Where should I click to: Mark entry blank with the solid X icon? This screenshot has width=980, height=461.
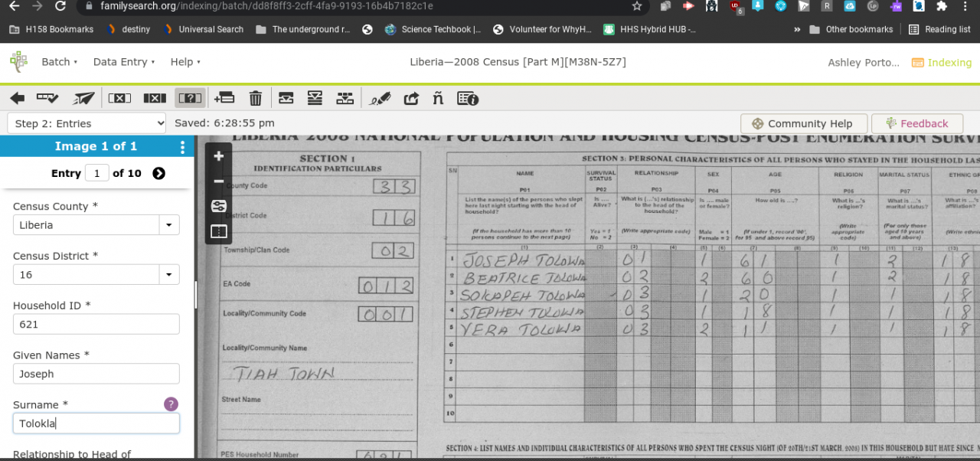[x=155, y=98]
